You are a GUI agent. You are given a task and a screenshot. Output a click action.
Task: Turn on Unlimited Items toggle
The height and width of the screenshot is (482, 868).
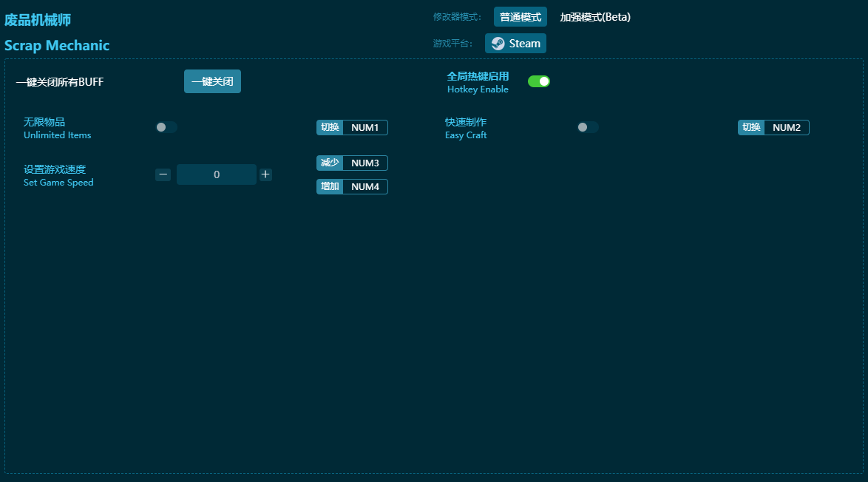point(166,127)
